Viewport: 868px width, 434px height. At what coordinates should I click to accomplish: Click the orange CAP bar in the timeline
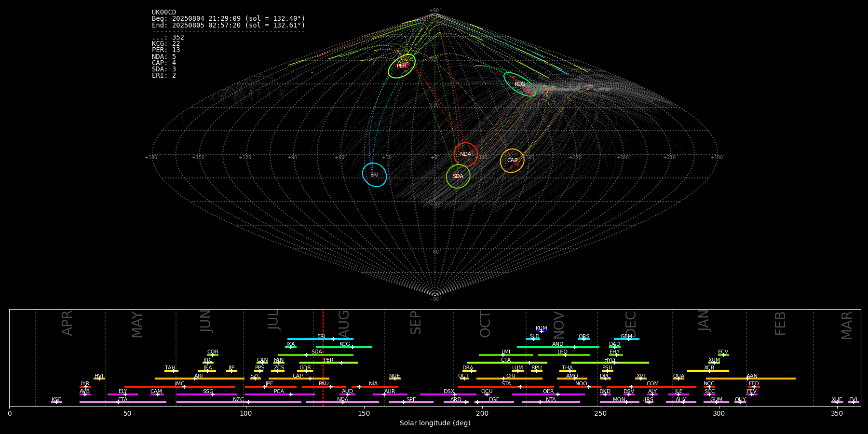point(299,379)
